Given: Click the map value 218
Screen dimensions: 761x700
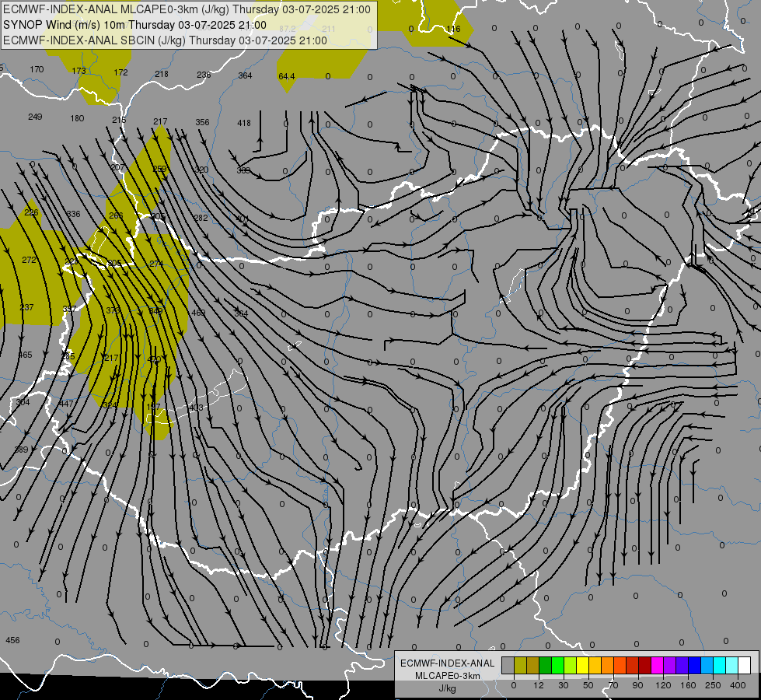Looking at the screenshot, I should pyautogui.click(x=162, y=74).
